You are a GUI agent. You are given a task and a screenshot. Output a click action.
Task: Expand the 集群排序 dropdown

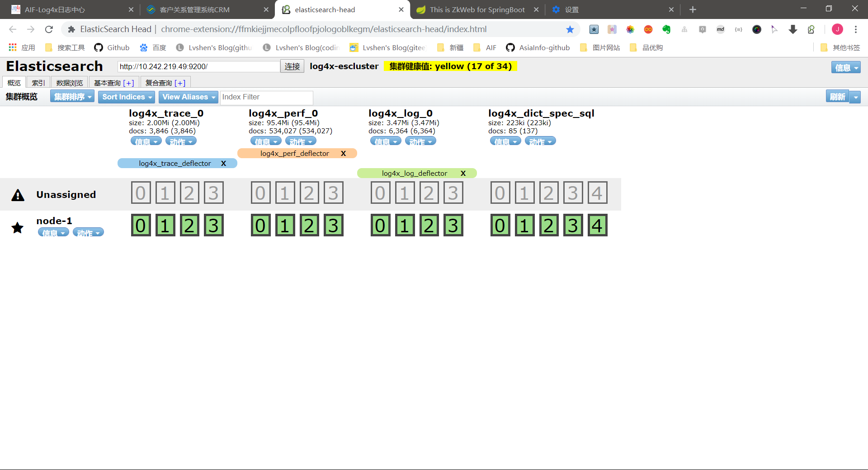[x=72, y=97]
